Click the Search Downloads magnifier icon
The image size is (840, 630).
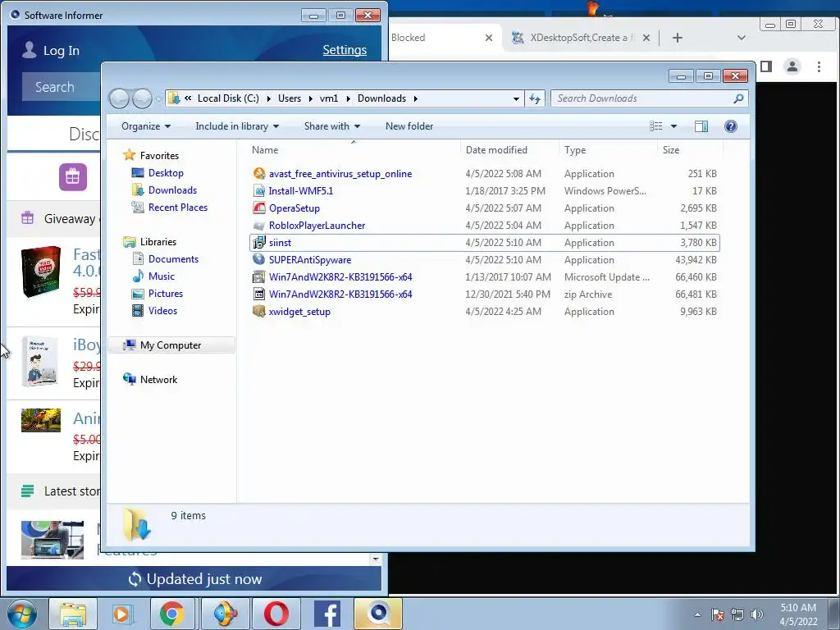[738, 98]
